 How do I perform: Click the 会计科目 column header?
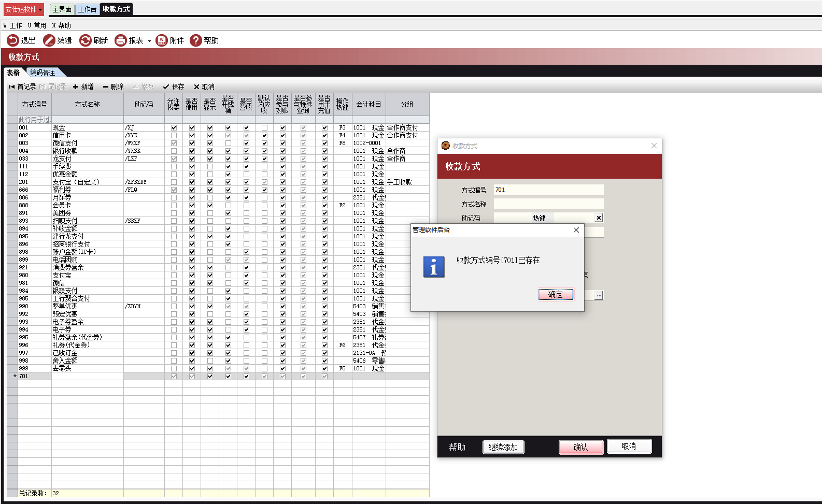tap(369, 105)
